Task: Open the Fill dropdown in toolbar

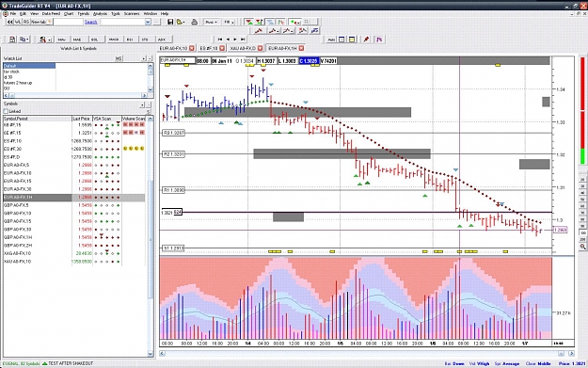Action: (x=229, y=23)
